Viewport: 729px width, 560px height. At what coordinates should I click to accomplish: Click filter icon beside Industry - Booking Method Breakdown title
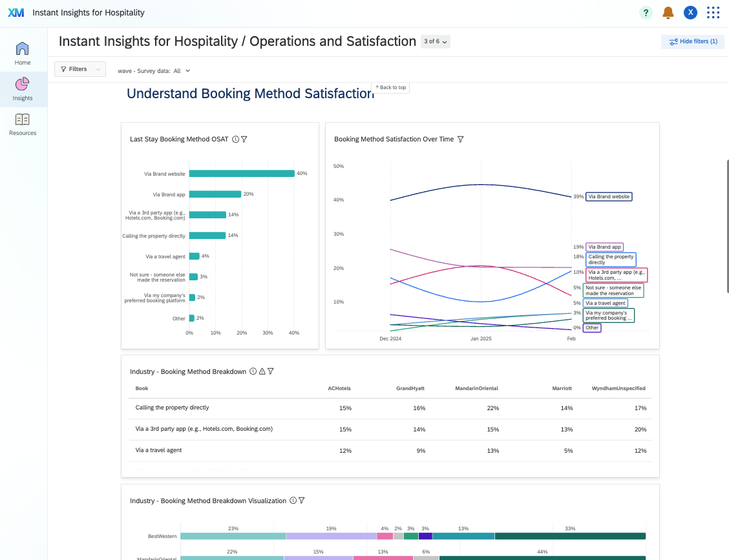click(x=271, y=371)
